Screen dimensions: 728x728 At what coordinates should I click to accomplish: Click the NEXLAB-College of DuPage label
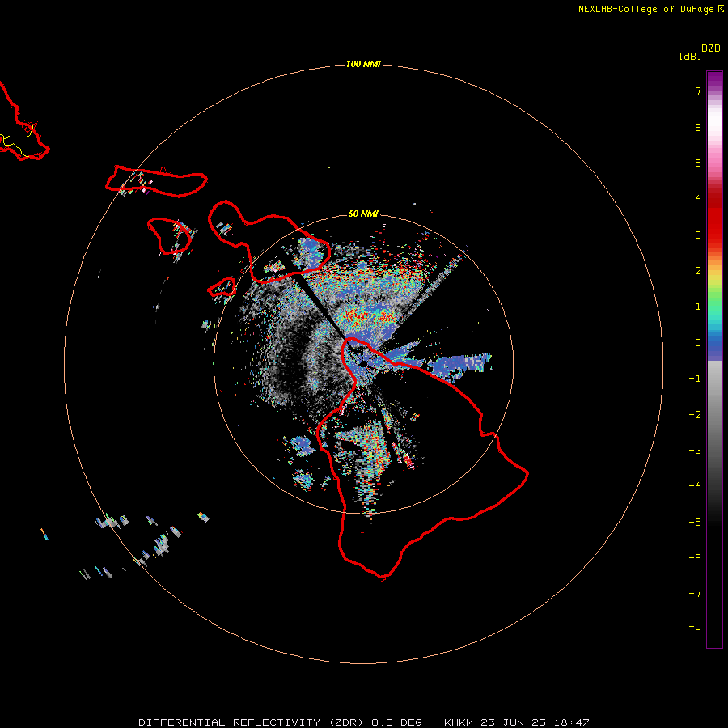pyautogui.click(x=650, y=9)
